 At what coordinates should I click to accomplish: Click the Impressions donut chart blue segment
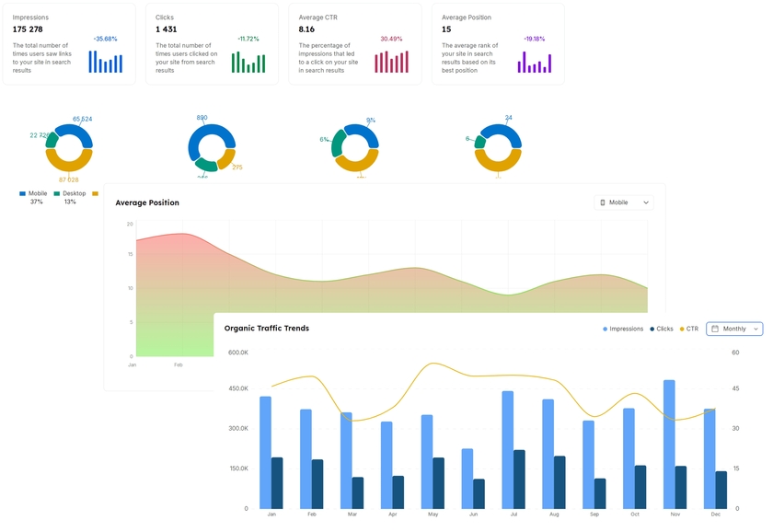75,135
